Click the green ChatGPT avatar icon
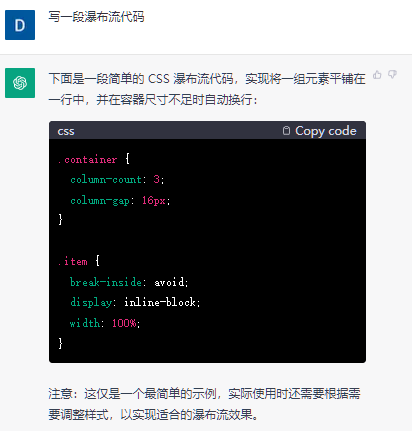Screen dimensions: 412x431 [20, 83]
